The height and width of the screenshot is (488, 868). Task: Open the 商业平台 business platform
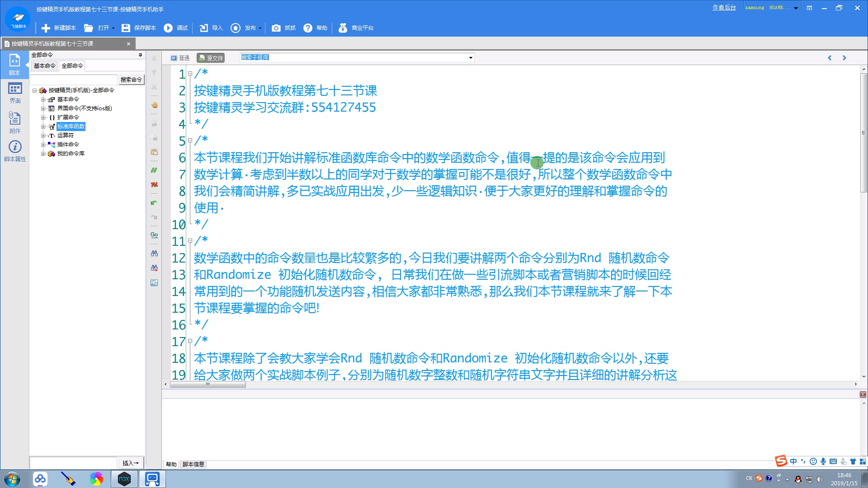coord(357,28)
